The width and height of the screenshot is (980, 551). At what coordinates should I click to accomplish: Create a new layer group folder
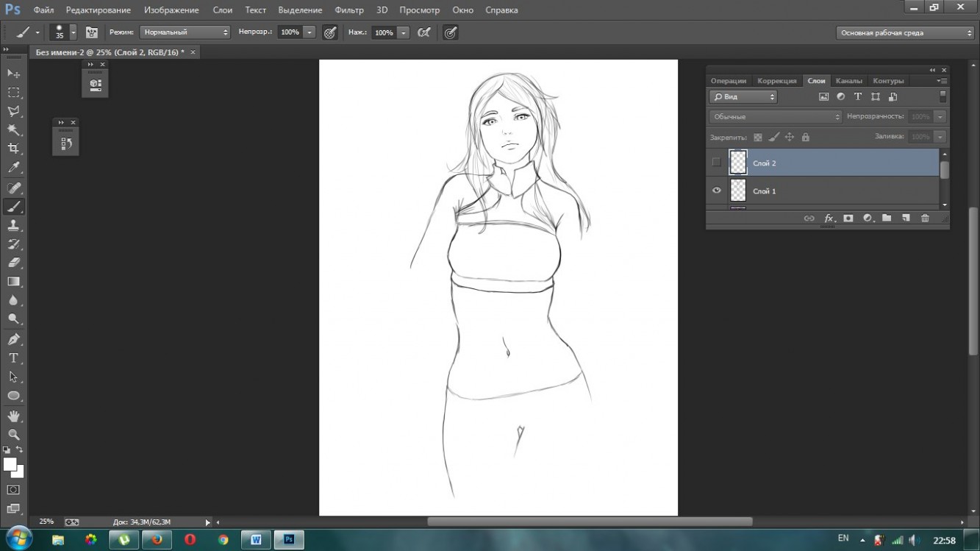click(887, 218)
